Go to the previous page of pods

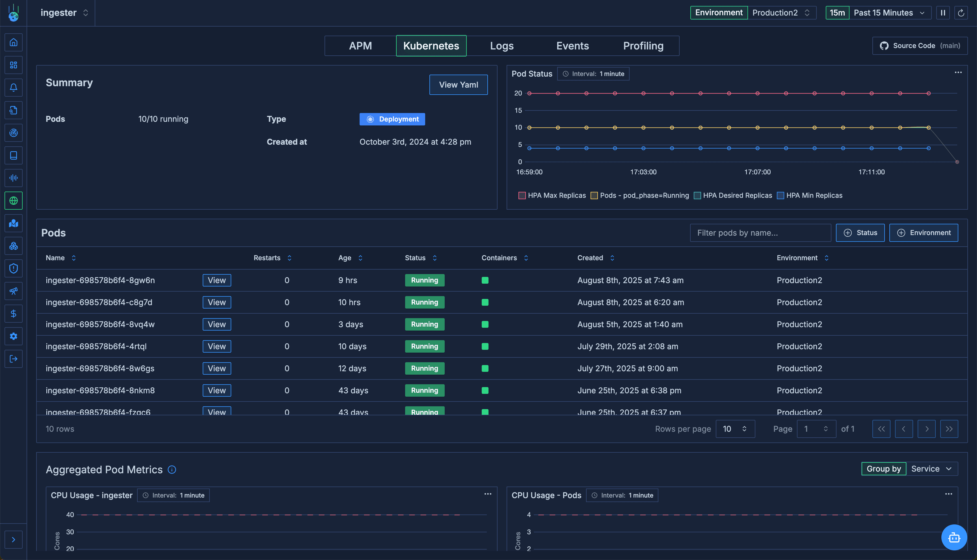[x=904, y=429]
